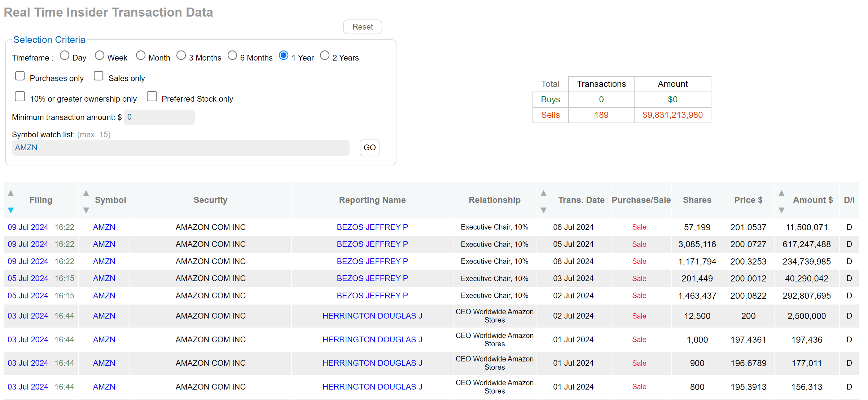Sort Filing column ascending arrow

11,193
